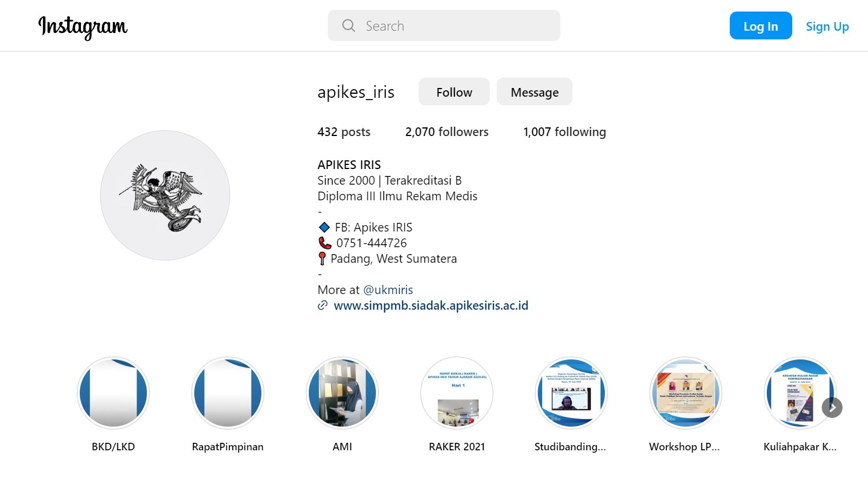The width and height of the screenshot is (868, 492).
Task: Open the BKD/LKD story highlight
Action: [113, 393]
